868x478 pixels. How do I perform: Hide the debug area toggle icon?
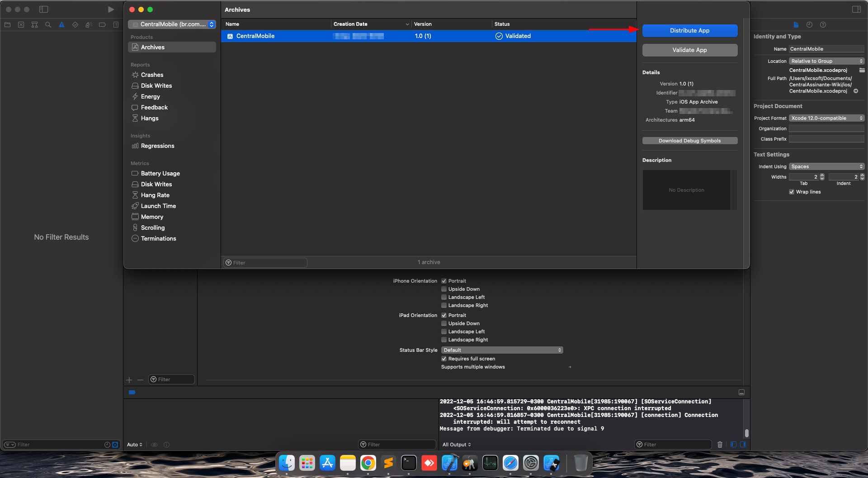(x=741, y=393)
